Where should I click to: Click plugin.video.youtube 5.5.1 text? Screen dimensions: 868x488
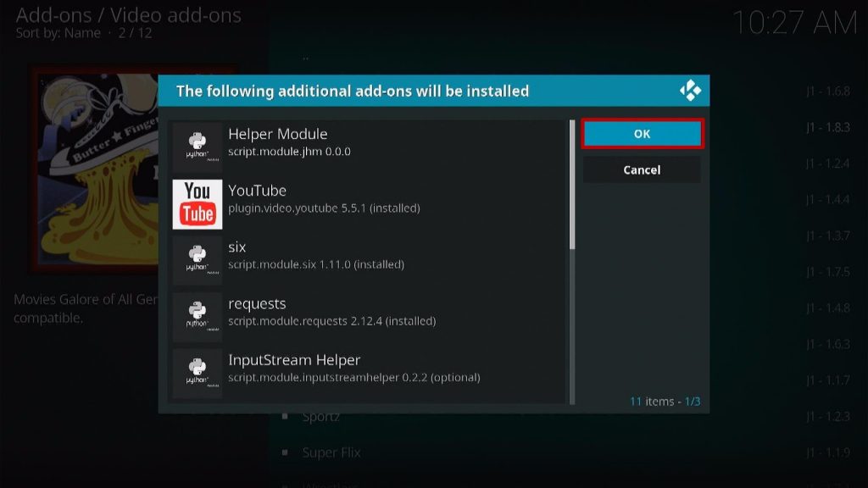[324, 208]
